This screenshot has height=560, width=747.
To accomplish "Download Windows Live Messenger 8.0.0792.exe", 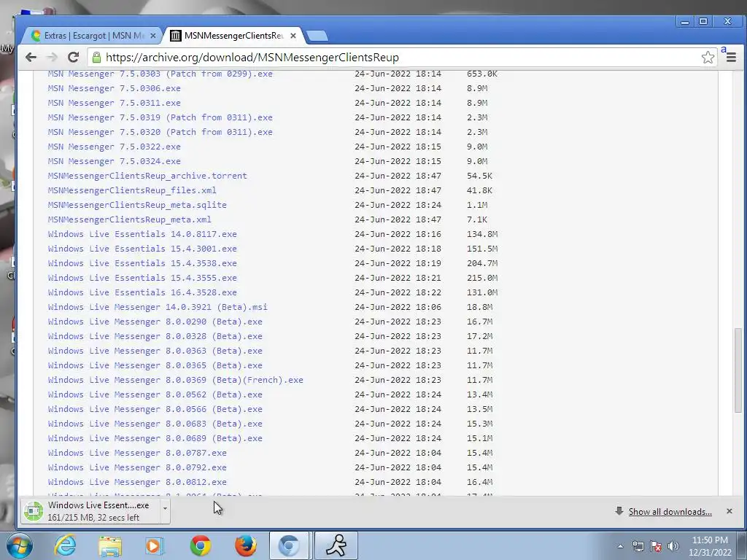I will (x=137, y=467).
